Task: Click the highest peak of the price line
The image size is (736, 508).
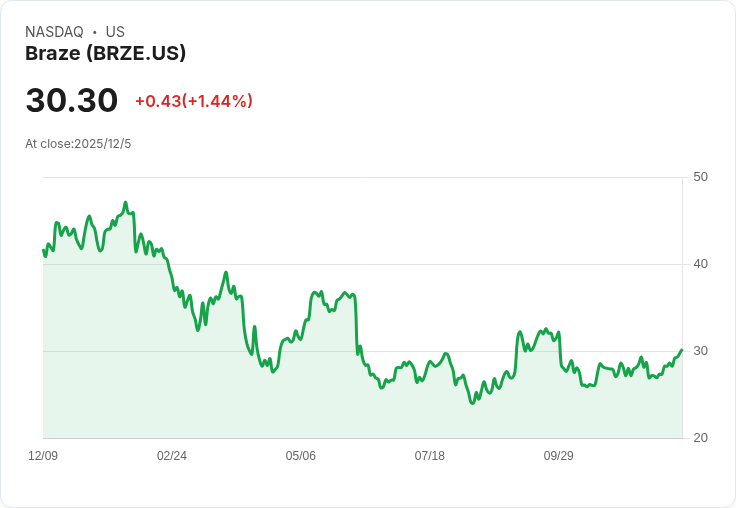Action: coord(125,202)
